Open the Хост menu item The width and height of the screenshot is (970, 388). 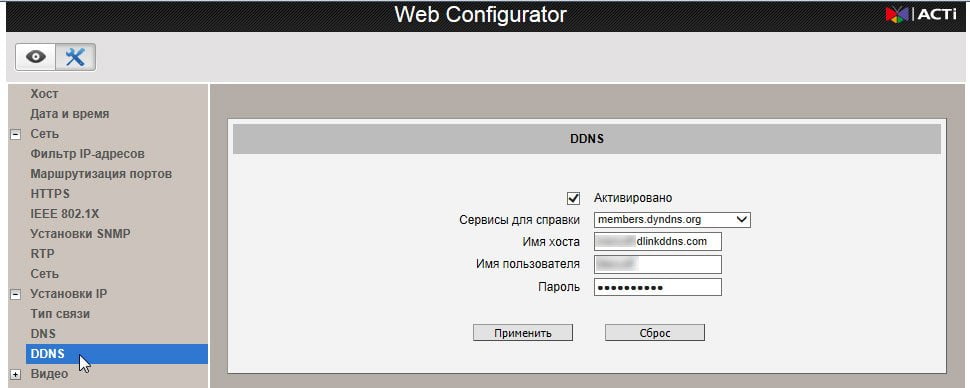45,94
